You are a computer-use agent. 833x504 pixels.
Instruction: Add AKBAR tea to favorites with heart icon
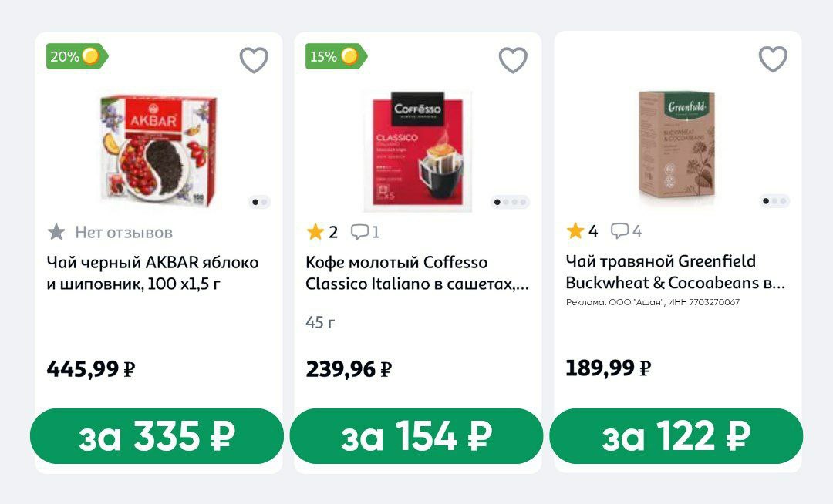coord(254,60)
